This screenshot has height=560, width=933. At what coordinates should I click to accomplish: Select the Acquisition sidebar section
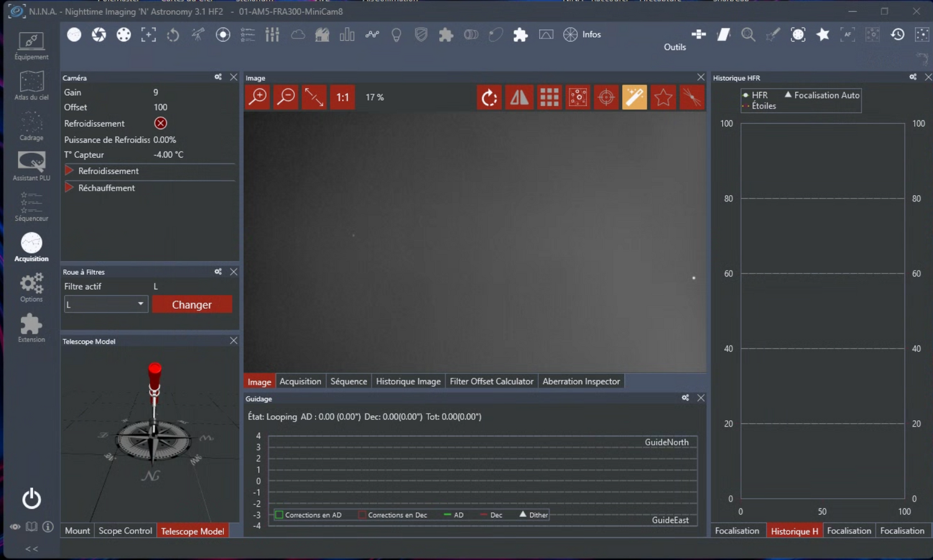click(x=31, y=247)
